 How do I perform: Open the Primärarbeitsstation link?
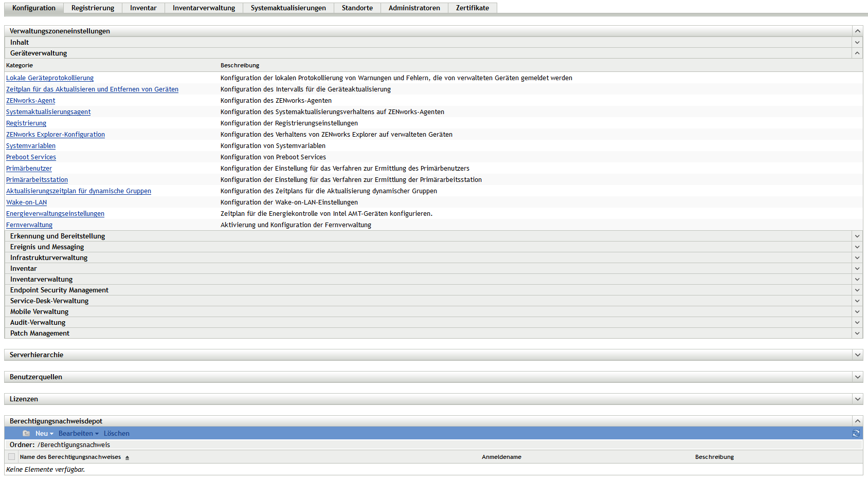click(37, 180)
